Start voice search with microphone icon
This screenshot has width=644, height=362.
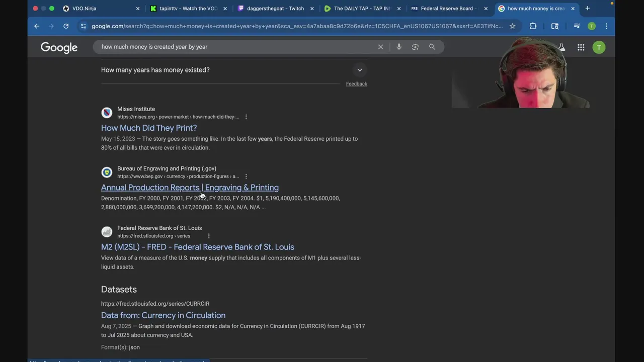tap(398, 47)
